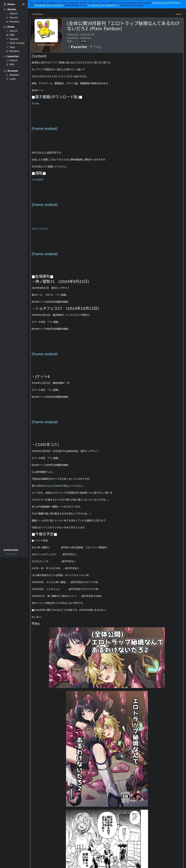Click the tag next to Tags
Viewport: 186px width, 868px height.
tap(83, 41)
